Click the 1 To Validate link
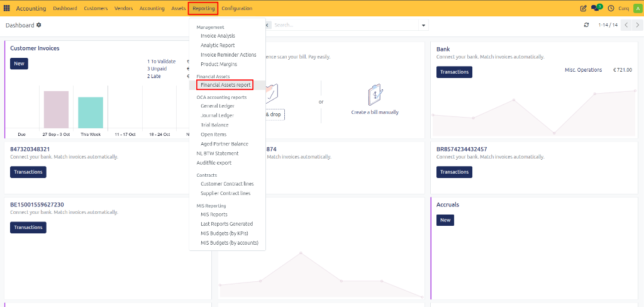644x307 pixels. pyautogui.click(x=162, y=61)
